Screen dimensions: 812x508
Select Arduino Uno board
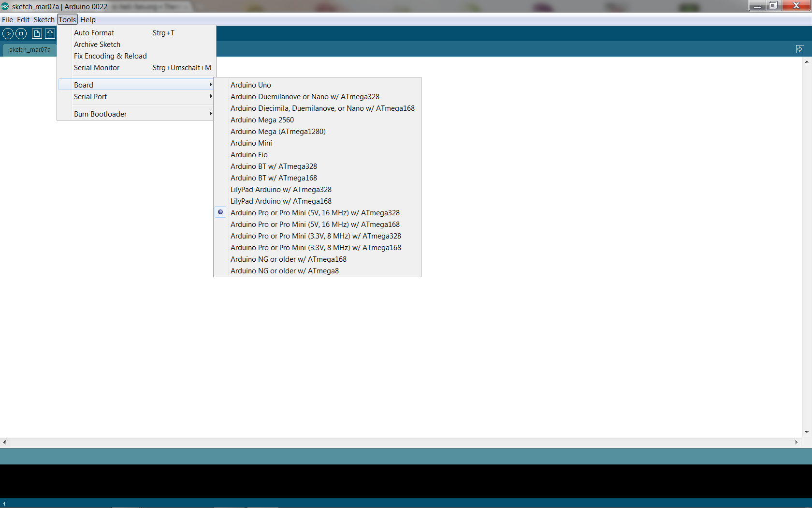(x=318, y=85)
